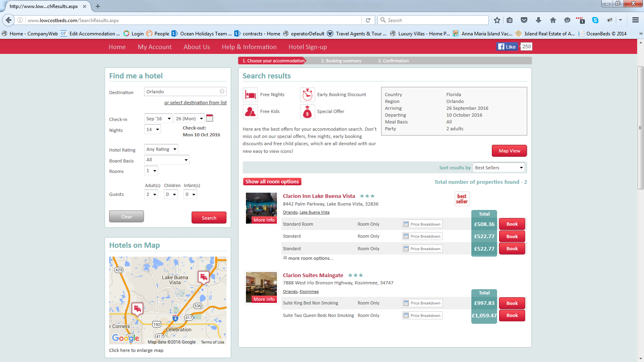
Task: Clear the Orlando destination field with its round button
Action: [222, 91]
